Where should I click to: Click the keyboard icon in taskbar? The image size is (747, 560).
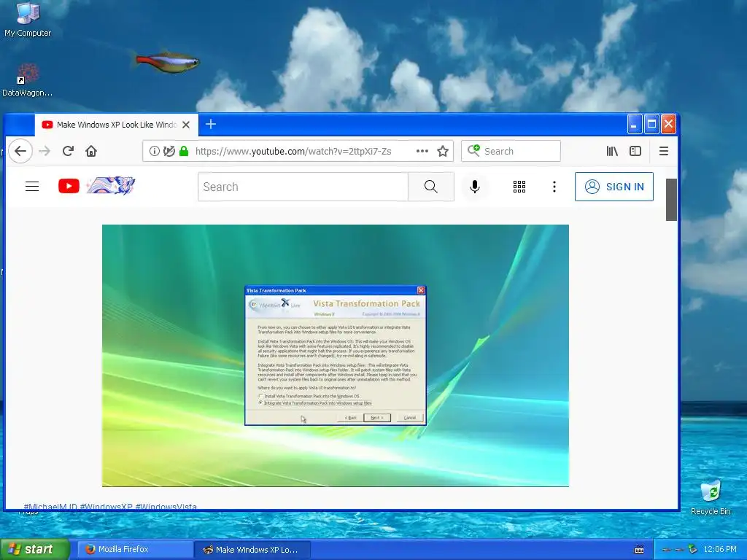639,550
